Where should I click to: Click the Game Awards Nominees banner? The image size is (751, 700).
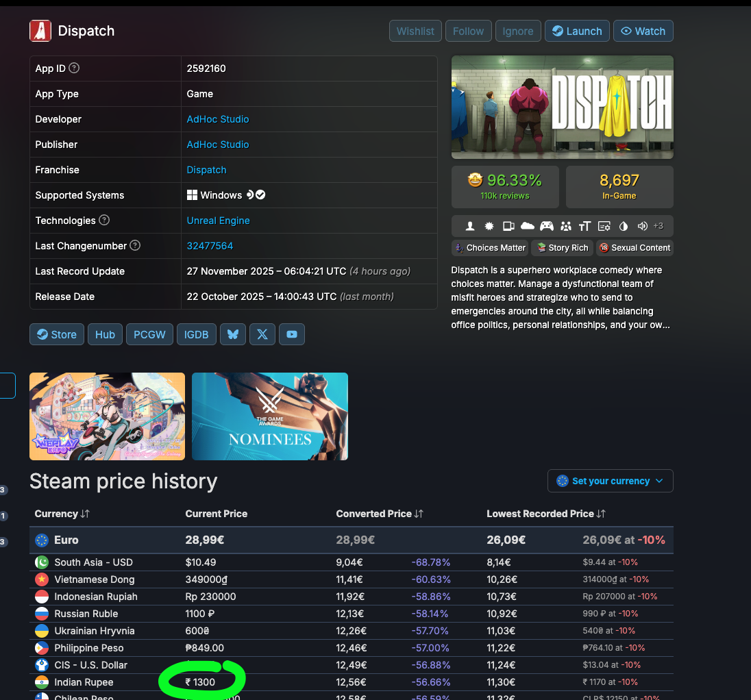pos(270,416)
